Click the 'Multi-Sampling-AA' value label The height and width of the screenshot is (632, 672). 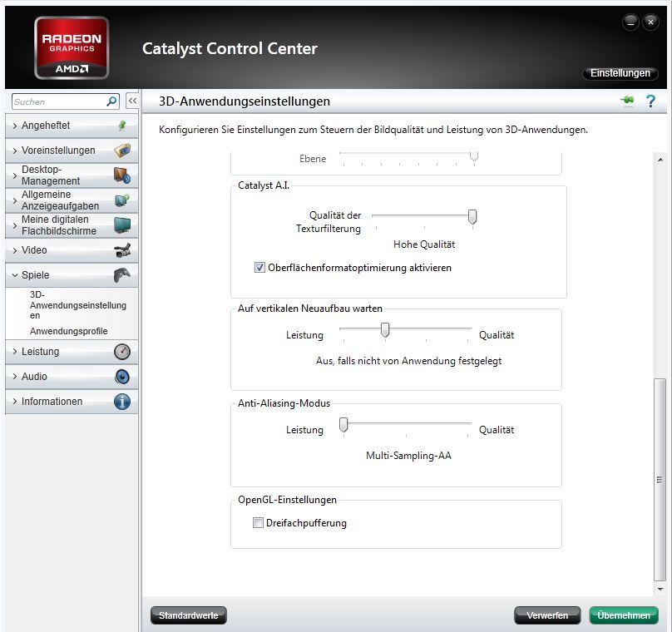tap(408, 456)
